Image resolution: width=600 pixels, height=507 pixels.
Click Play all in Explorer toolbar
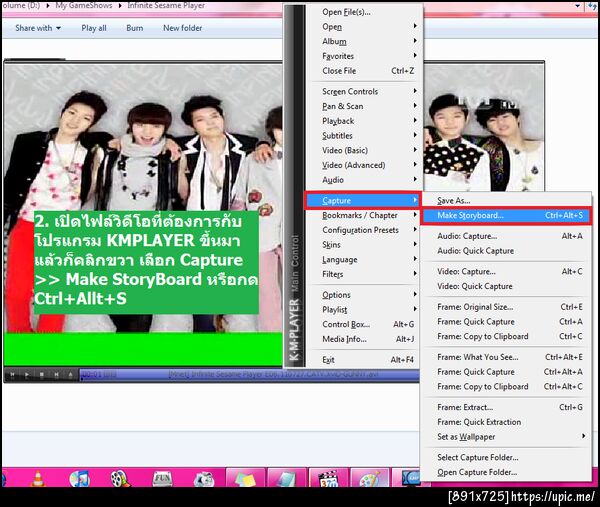[x=94, y=28]
